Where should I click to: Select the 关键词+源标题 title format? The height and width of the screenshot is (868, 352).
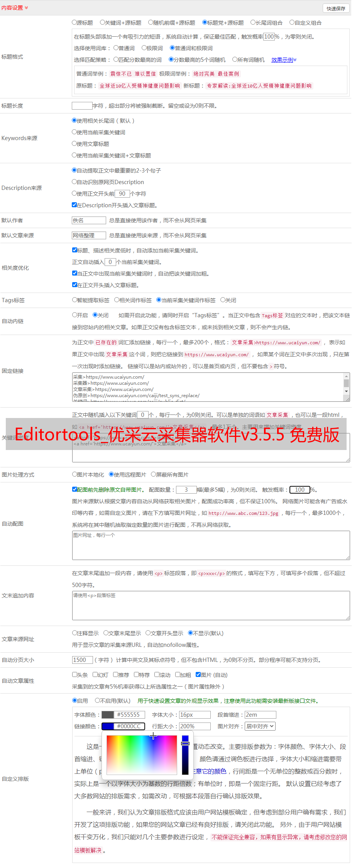[x=102, y=23]
